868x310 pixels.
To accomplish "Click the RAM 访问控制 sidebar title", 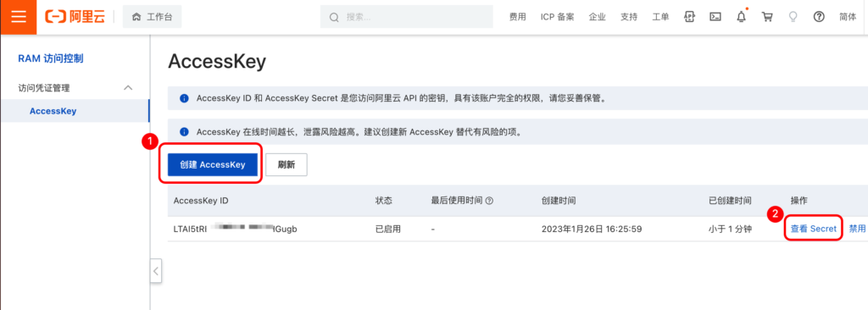I will pos(51,58).
